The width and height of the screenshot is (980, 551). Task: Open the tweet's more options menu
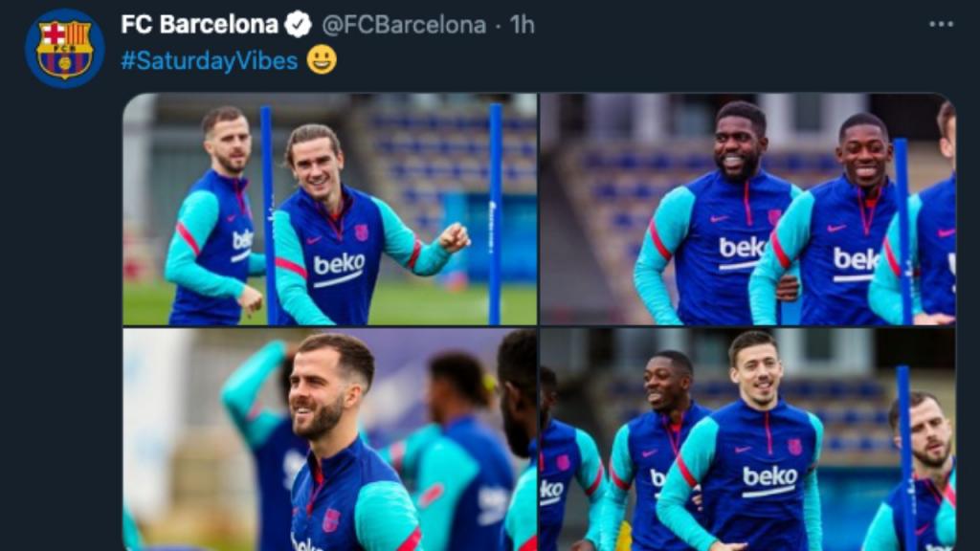tap(941, 25)
